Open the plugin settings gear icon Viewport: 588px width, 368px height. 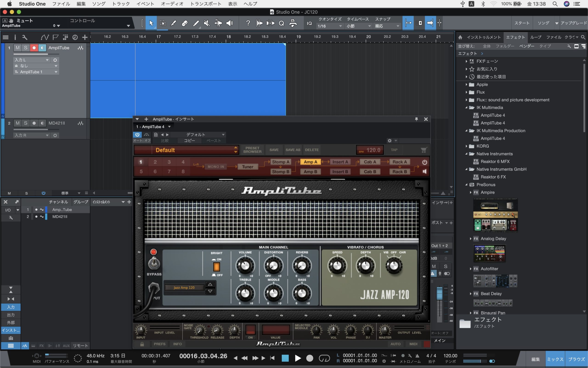(390, 141)
